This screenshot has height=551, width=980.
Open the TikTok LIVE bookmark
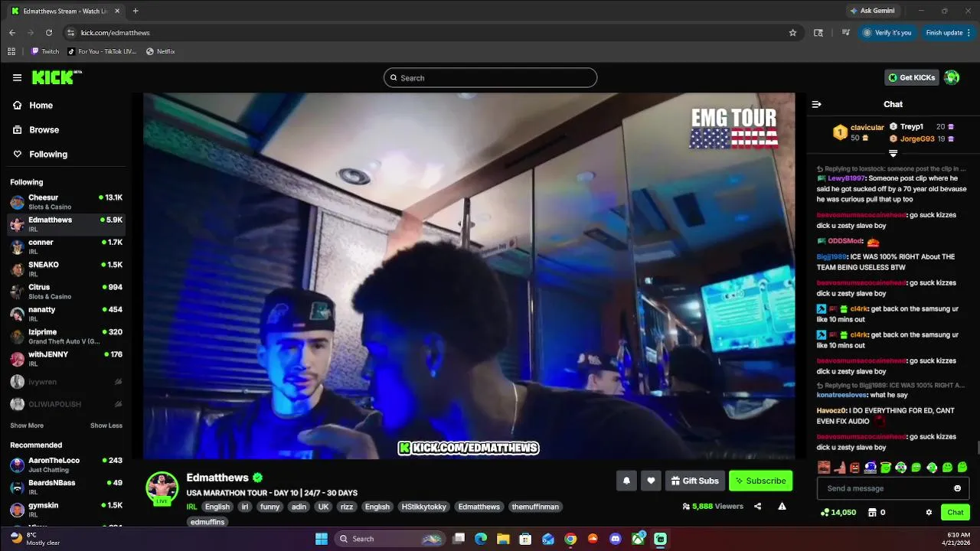[x=102, y=51]
